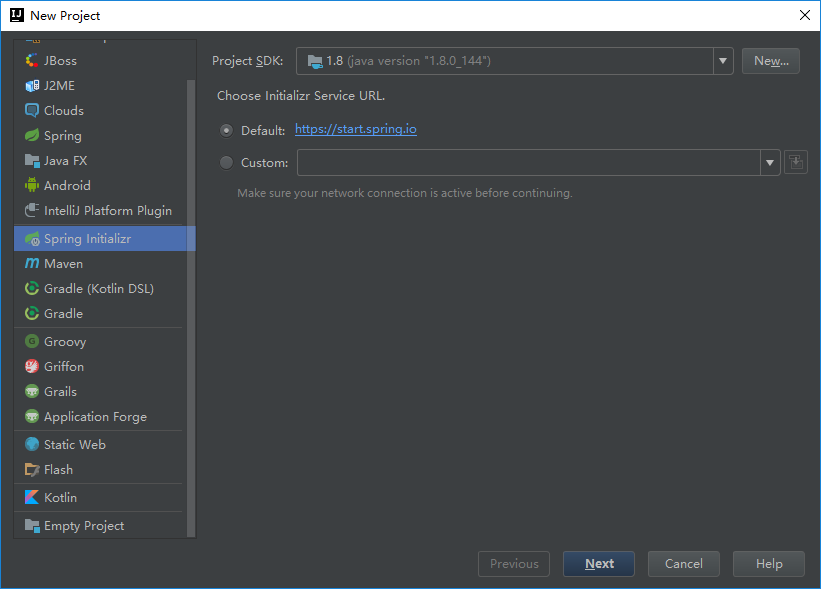Select Grails project type
Image resolution: width=821 pixels, height=589 pixels.
[x=100, y=392]
